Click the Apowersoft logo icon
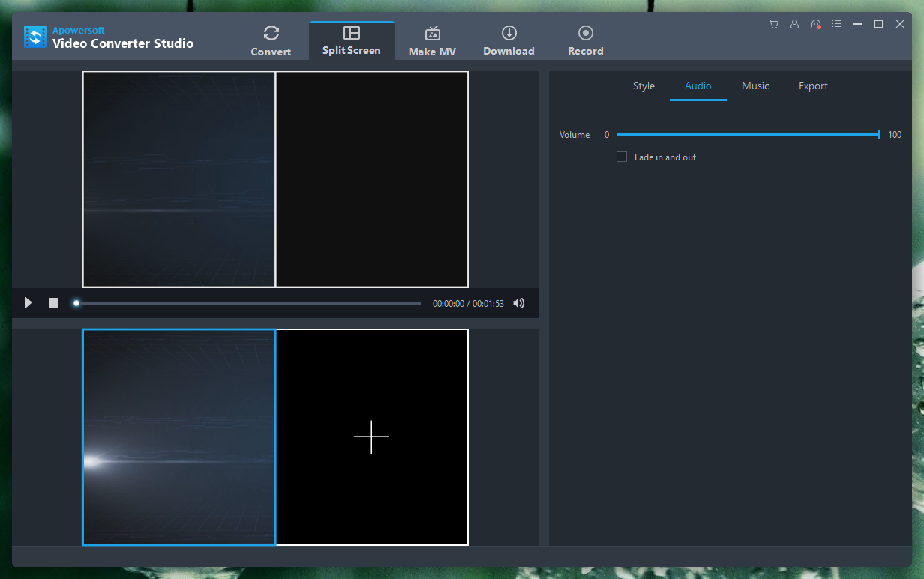The width and height of the screenshot is (924, 579). (35, 37)
